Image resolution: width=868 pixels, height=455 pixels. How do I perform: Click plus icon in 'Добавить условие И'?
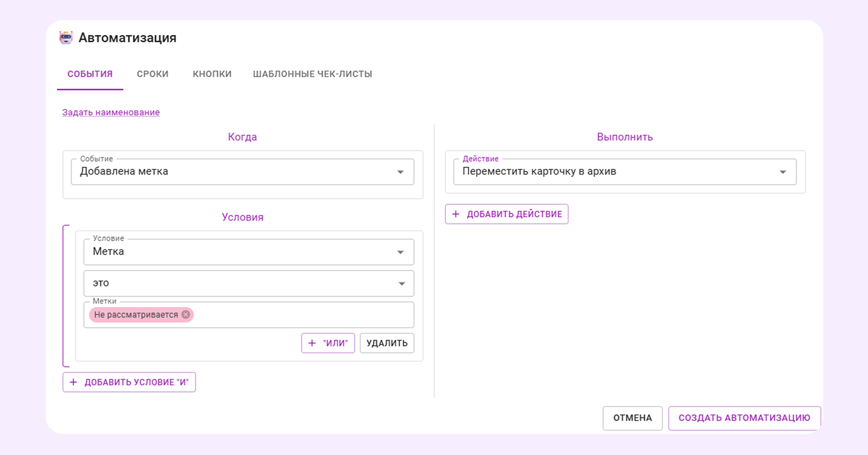pos(73,382)
